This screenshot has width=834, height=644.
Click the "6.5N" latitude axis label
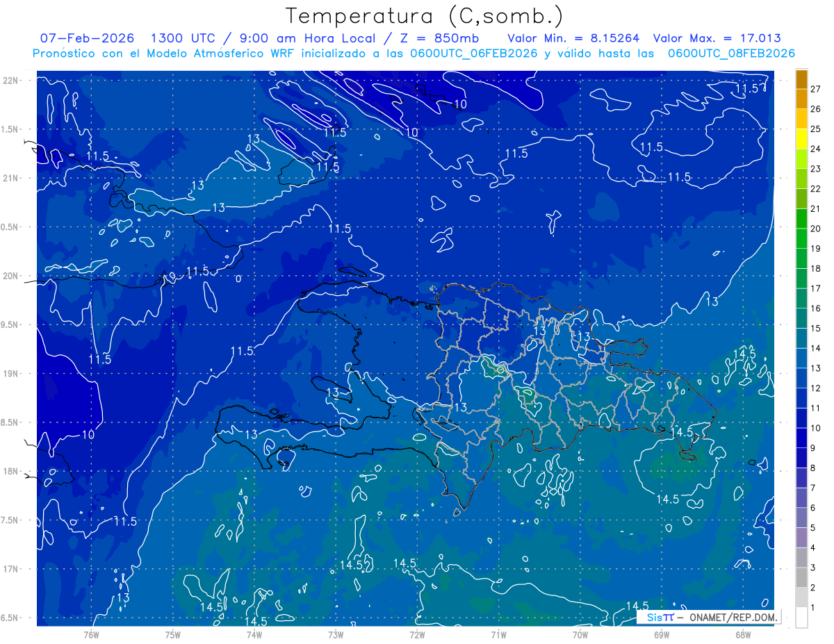pyautogui.click(x=10, y=618)
